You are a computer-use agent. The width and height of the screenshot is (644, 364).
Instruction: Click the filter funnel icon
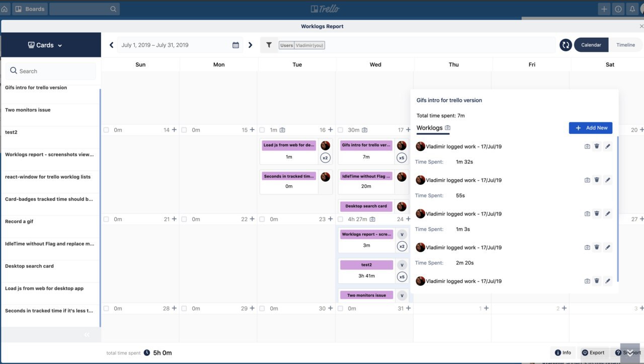tap(269, 45)
